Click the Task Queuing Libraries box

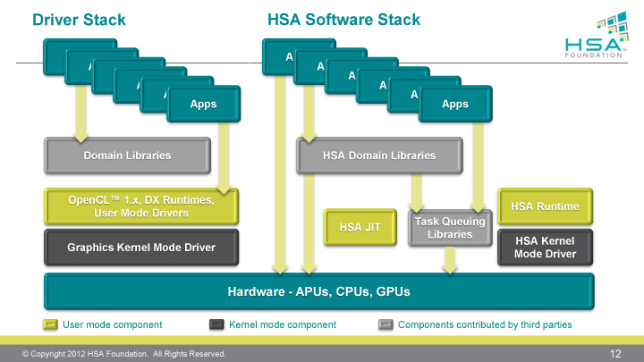pos(450,228)
